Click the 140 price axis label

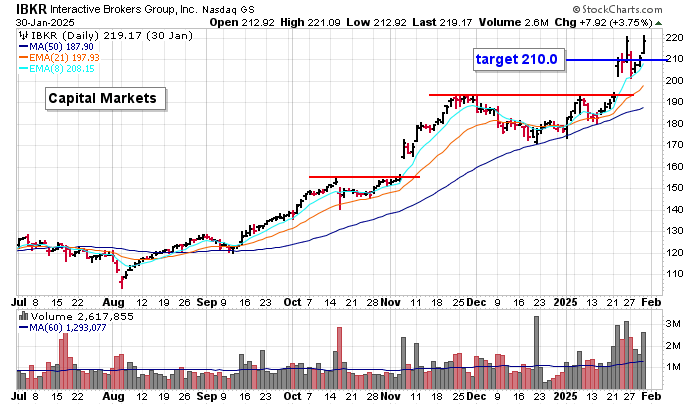pyautogui.click(x=675, y=209)
